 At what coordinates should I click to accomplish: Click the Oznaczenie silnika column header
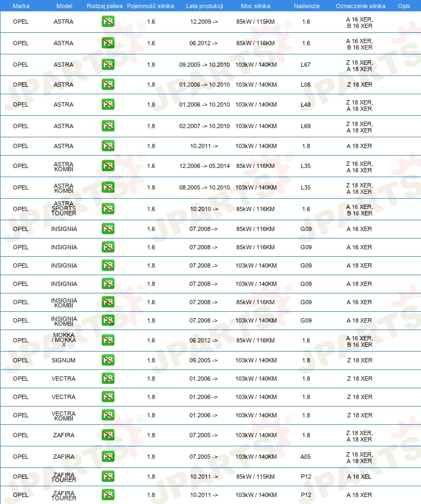(x=361, y=6)
